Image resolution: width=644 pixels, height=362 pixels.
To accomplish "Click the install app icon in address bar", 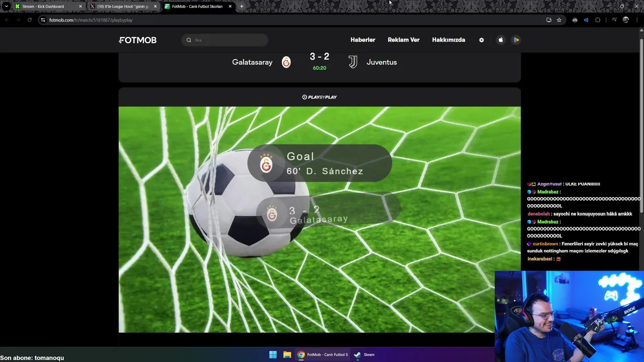I will pos(549,20).
